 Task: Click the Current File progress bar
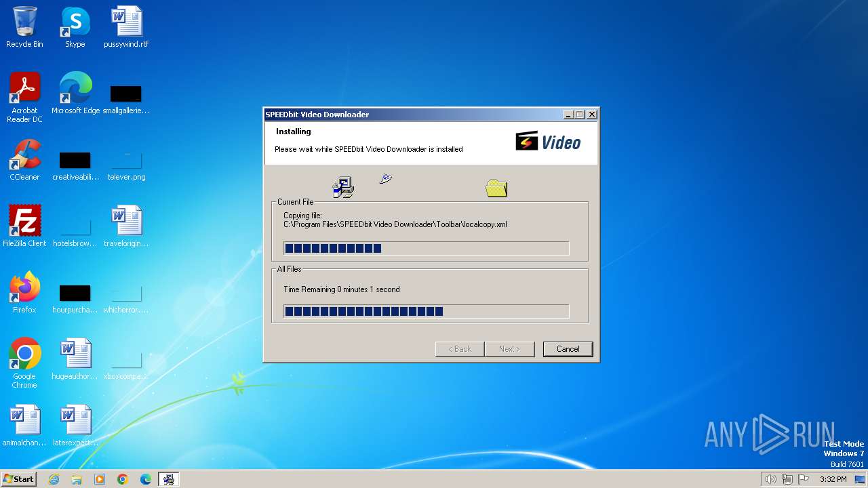point(426,249)
